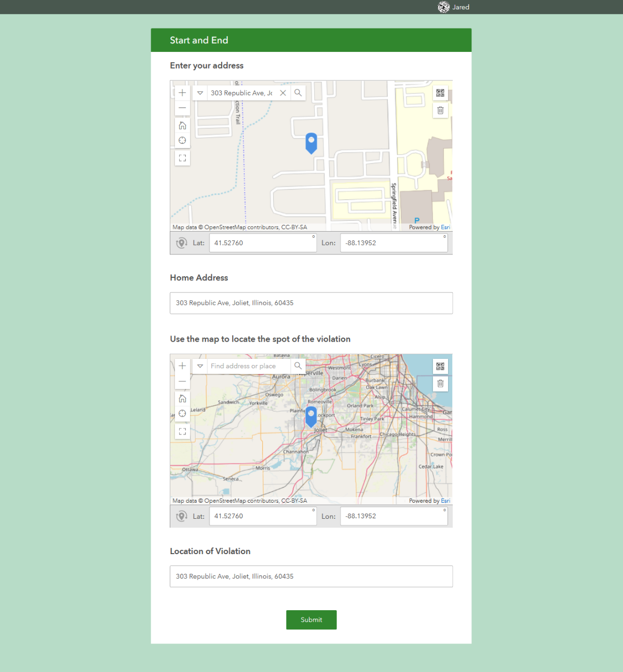Open the basemap gallery on the address map
This screenshot has height=672, width=623.
pos(440,92)
